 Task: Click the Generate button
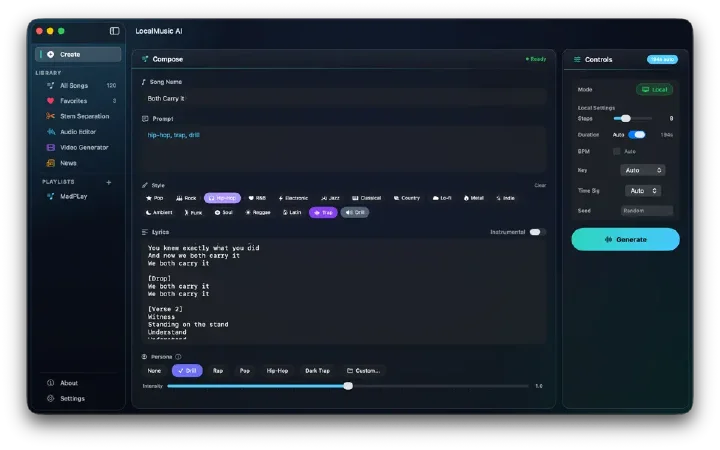[x=625, y=240]
